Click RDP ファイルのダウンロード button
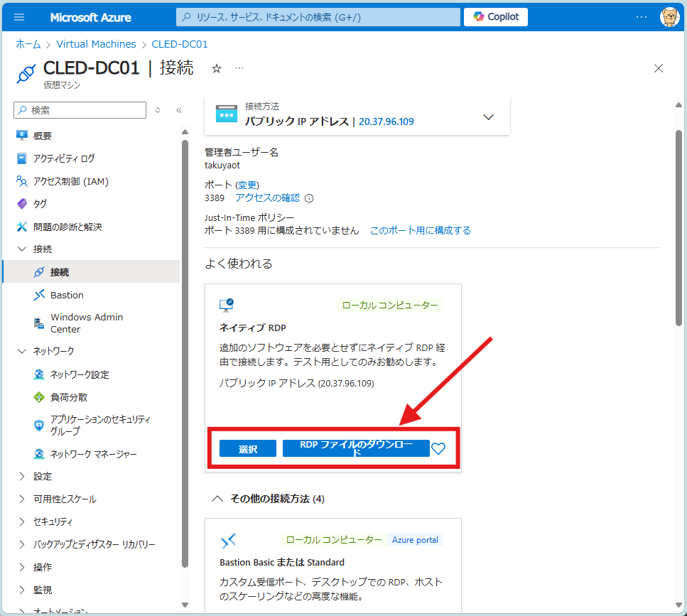Image resolution: width=687 pixels, height=616 pixels. [356, 448]
